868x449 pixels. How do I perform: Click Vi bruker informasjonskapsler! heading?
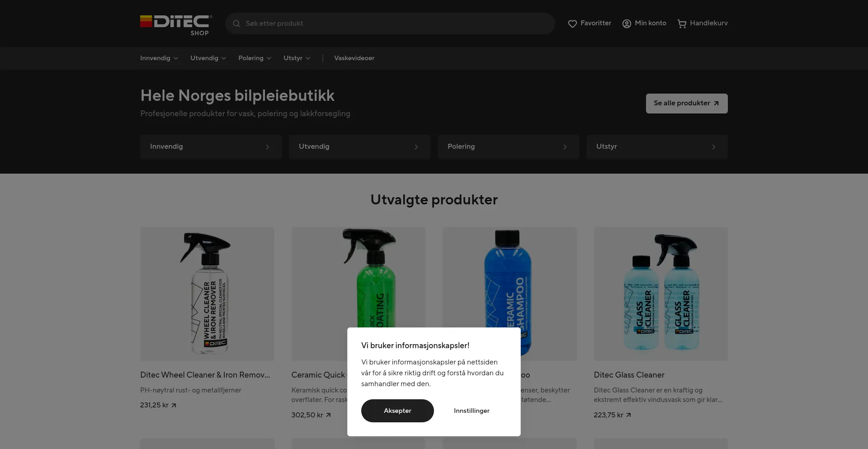click(415, 346)
